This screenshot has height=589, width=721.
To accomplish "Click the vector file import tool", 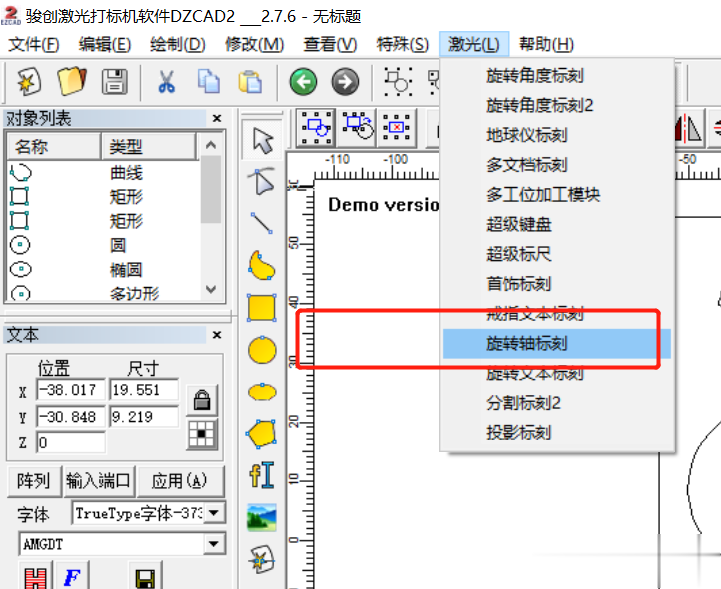I will [262, 560].
